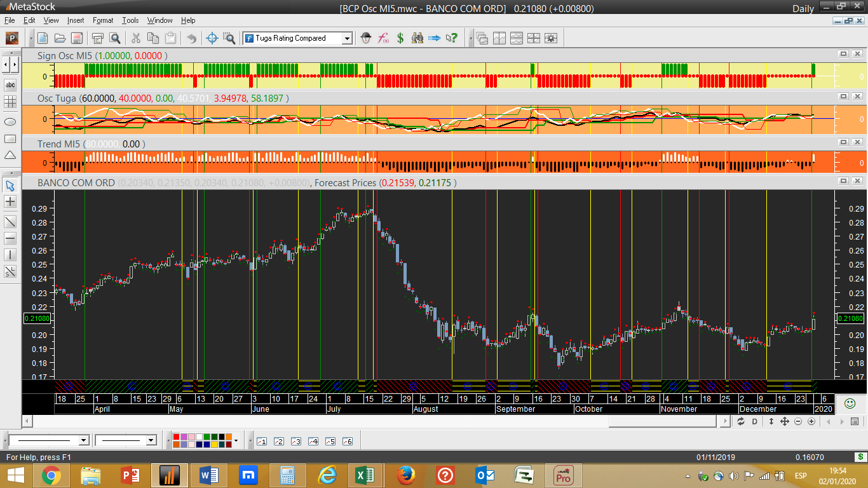This screenshot has height=488, width=868.
Task: Click the zoom-out minus button near scrollbar
Action: 798,421
